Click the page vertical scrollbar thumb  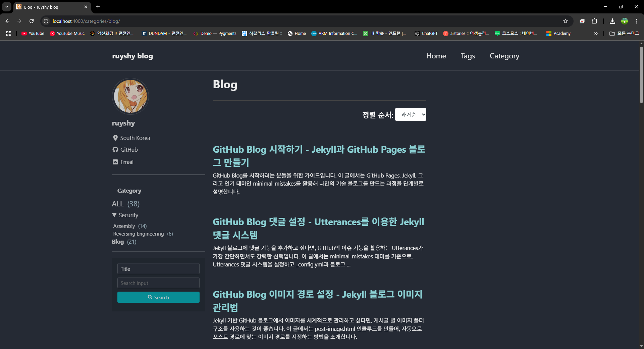click(641, 74)
